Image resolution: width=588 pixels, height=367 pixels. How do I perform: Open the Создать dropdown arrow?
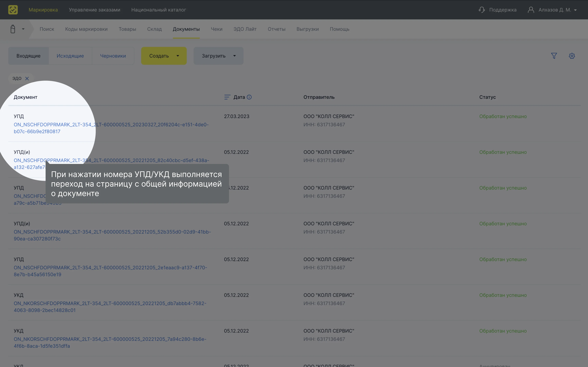(178, 56)
